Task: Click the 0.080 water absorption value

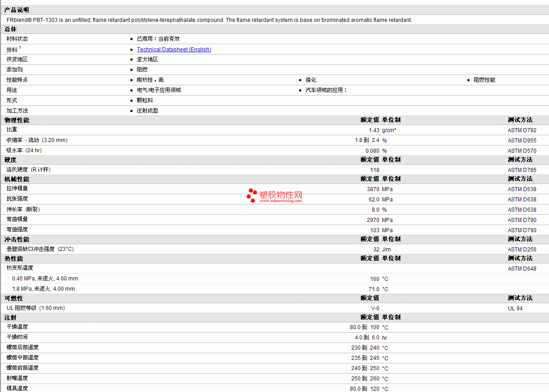Action: tap(372, 151)
